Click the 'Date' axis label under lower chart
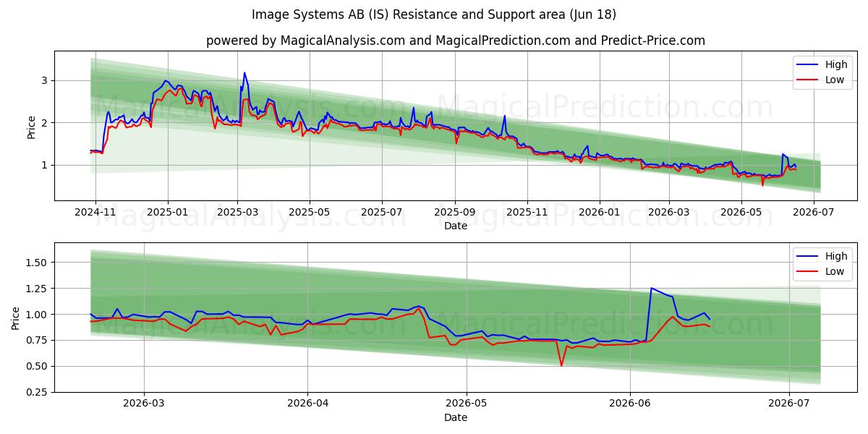This screenshot has height=434, width=868. (x=456, y=417)
